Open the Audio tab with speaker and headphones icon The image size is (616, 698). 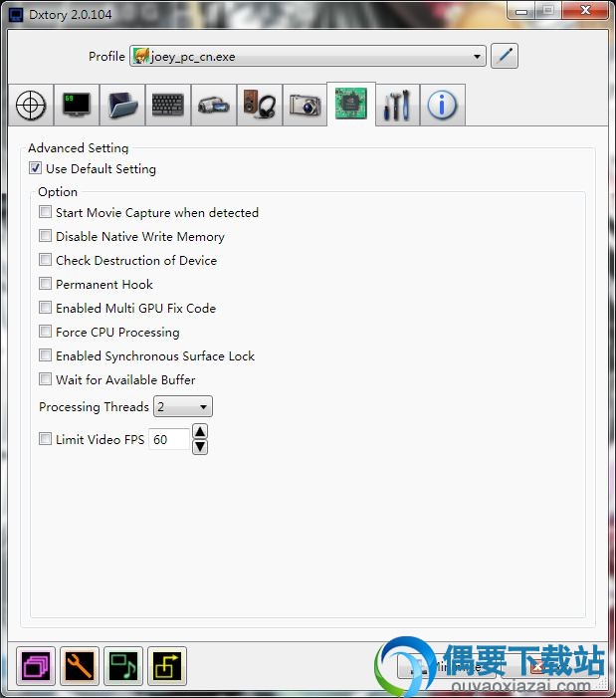[260, 106]
